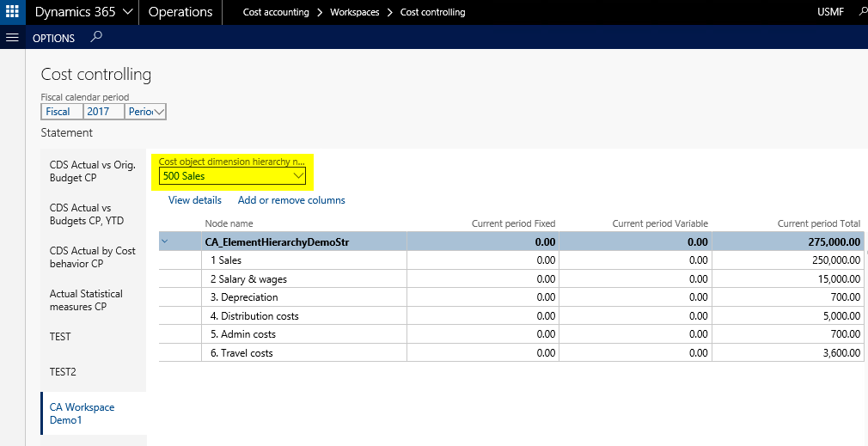Viewport: 868px width, 446px height.
Task: Click the USMF company selector
Action: coord(830,13)
